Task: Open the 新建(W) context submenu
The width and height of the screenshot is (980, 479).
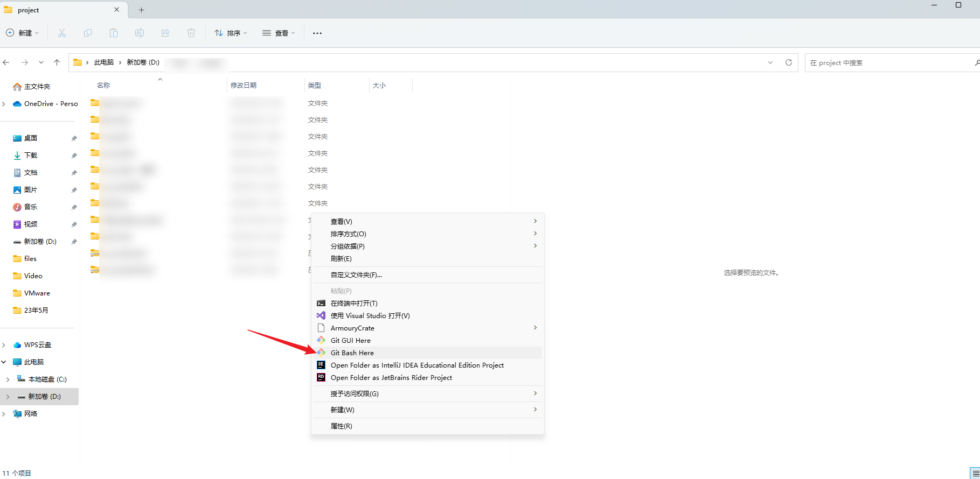Action: click(428, 410)
